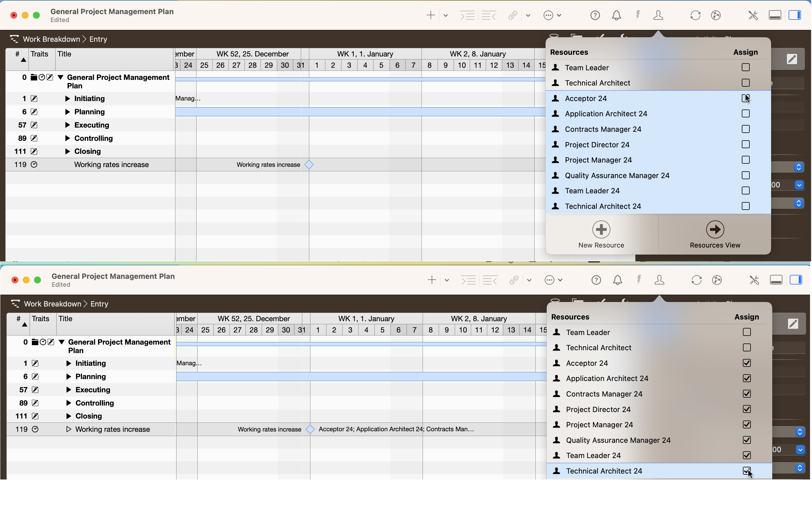Uncheck Project Manager 24 box in lower popover
812x508 pixels.
click(747, 424)
